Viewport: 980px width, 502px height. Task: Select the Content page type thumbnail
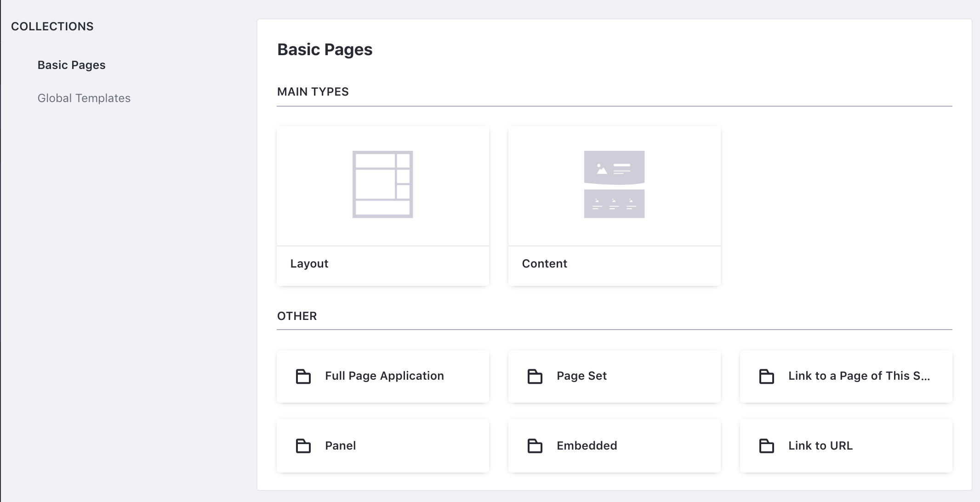click(x=614, y=184)
